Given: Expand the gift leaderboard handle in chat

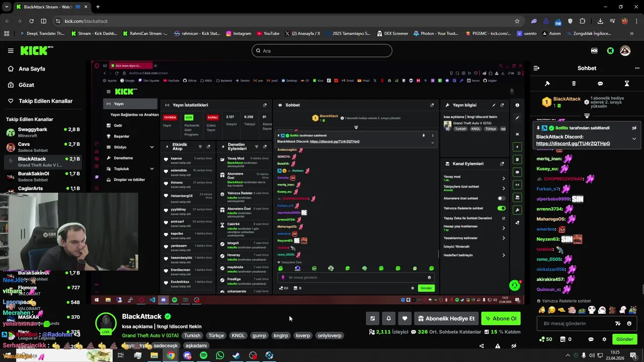Looking at the screenshot, I should point(587,116).
